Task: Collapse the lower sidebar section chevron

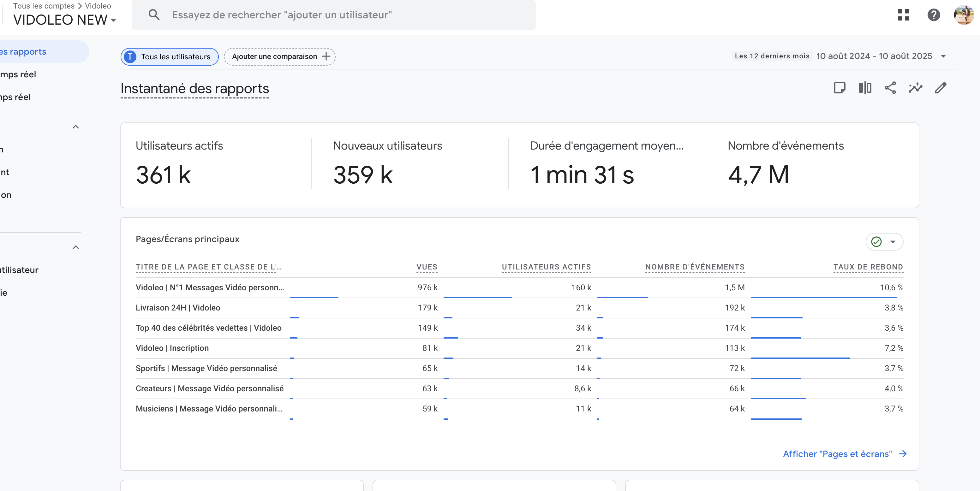Action: click(x=76, y=247)
